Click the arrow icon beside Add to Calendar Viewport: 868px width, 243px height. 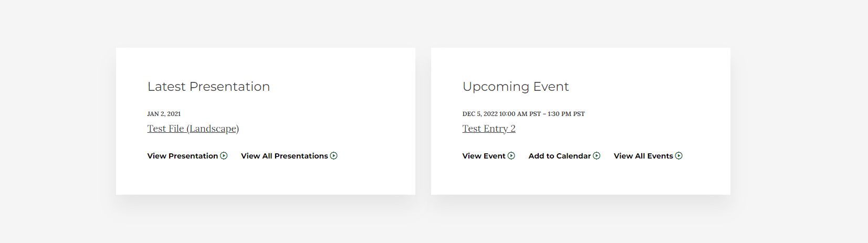pos(597,156)
